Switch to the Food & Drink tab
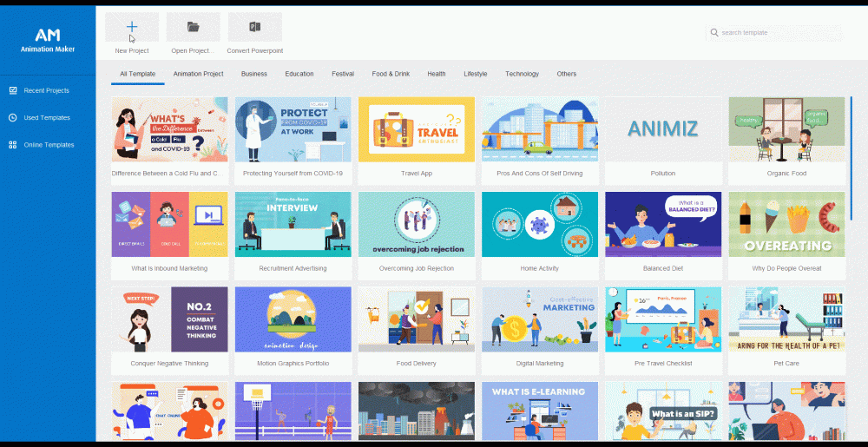 click(391, 74)
